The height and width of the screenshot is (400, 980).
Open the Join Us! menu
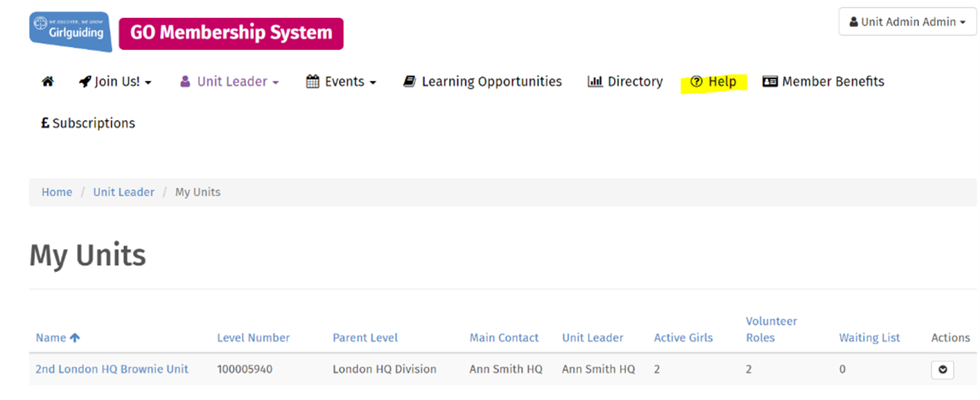coord(115,82)
